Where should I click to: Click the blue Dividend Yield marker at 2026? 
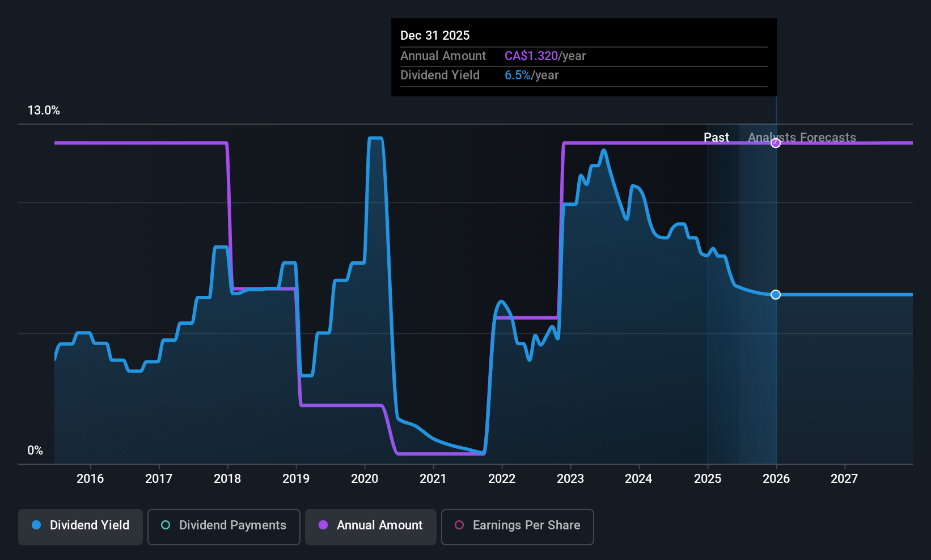click(x=776, y=295)
